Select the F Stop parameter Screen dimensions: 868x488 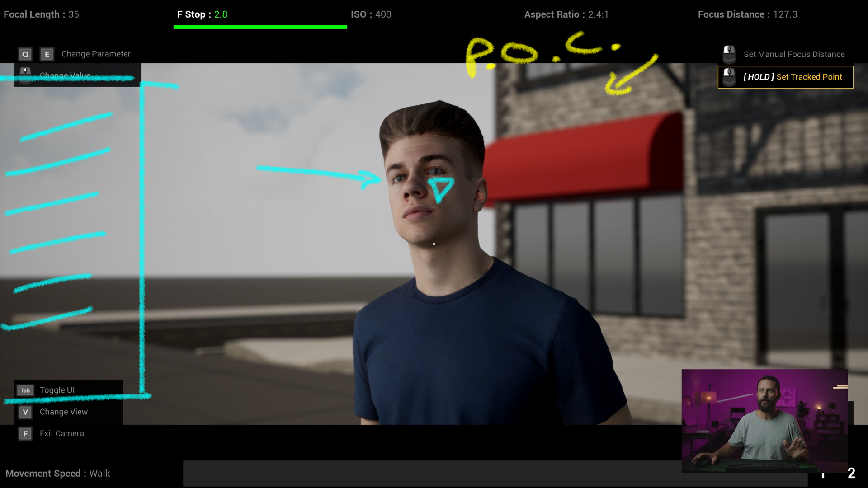(x=202, y=14)
